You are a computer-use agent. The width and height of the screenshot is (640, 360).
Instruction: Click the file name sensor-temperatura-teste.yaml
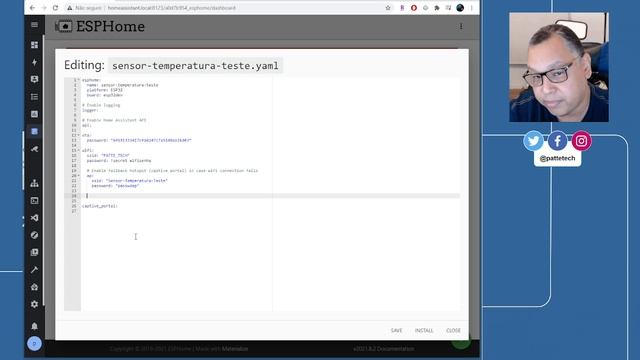tap(195, 66)
